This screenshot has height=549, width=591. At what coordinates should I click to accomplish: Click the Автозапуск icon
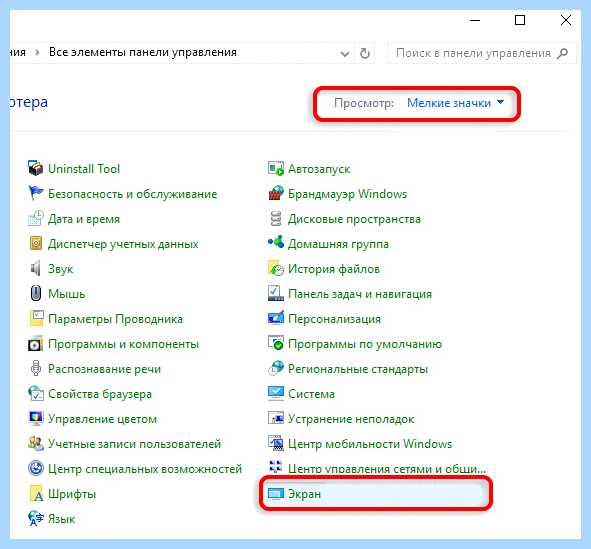click(x=276, y=168)
